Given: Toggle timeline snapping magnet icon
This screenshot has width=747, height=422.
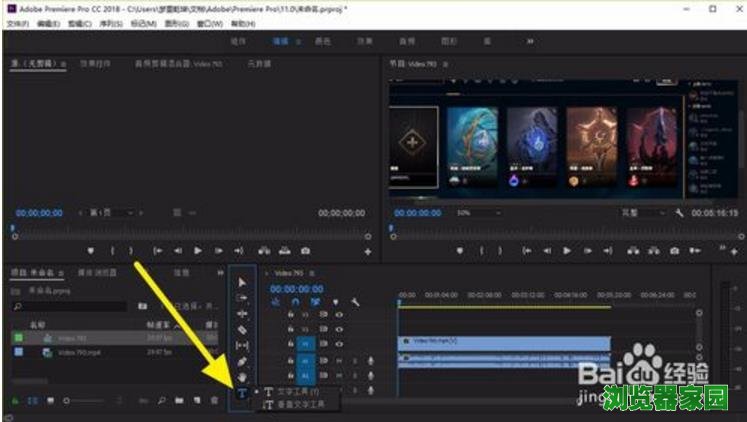Looking at the screenshot, I should [296, 301].
